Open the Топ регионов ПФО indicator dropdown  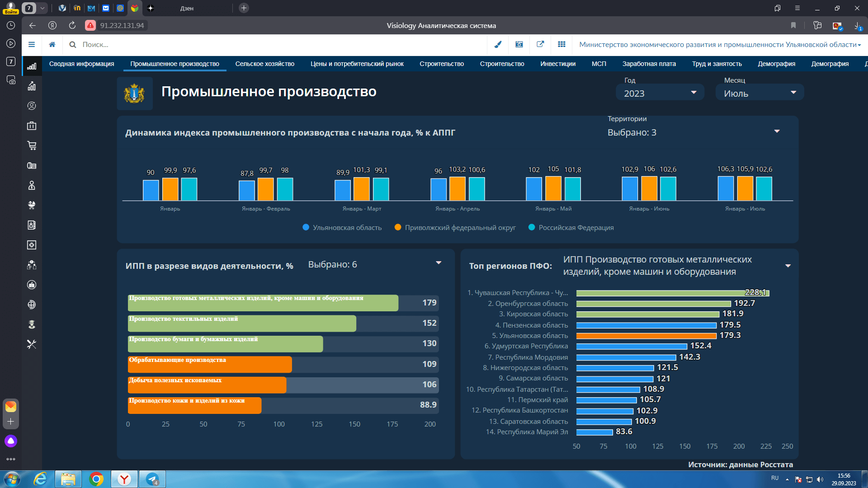coord(677,266)
